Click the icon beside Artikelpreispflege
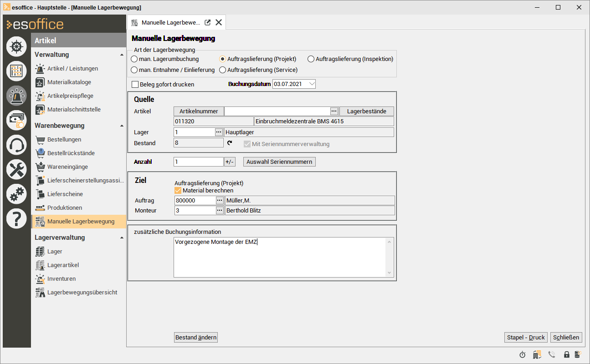This screenshot has width=590, height=364. (40, 96)
